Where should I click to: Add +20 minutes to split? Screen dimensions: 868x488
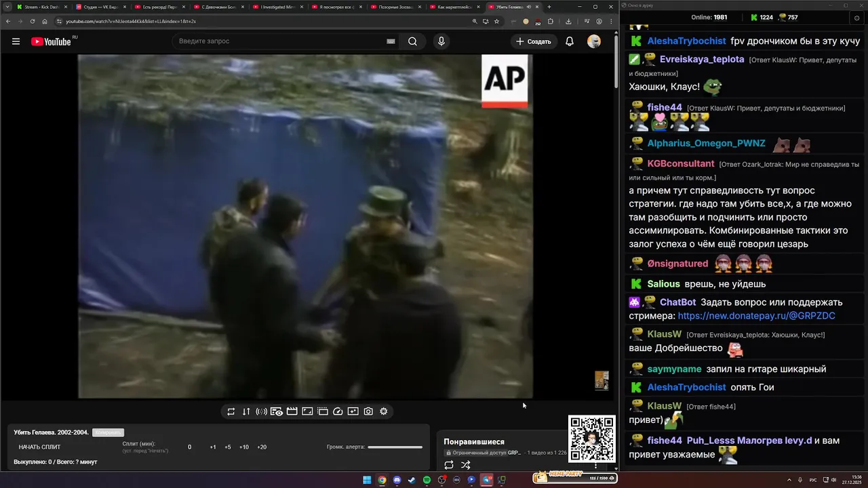tap(262, 447)
